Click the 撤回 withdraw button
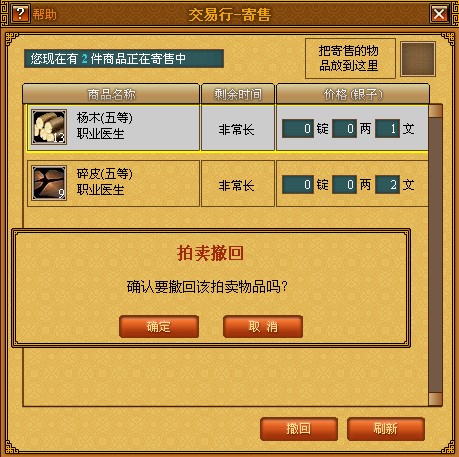This screenshot has width=459, height=457. tap(299, 429)
